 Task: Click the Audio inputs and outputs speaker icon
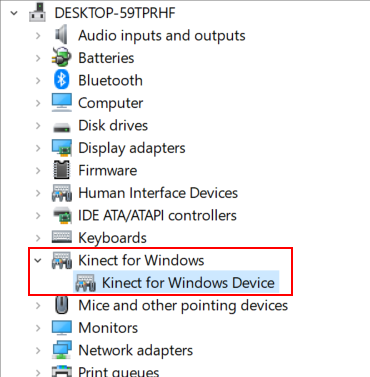[62, 35]
